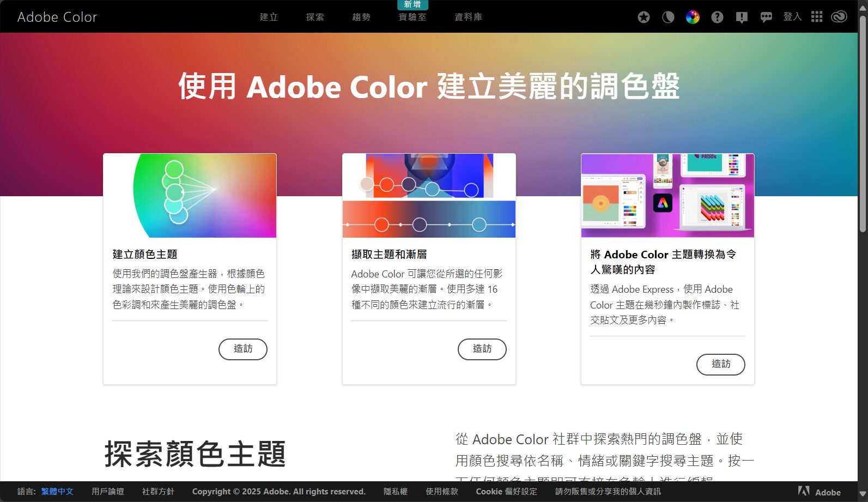Click 造訪 under Adobe Express card

721,364
